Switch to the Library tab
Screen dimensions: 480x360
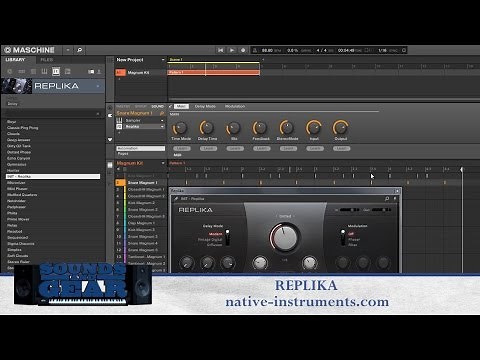coord(15,60)
